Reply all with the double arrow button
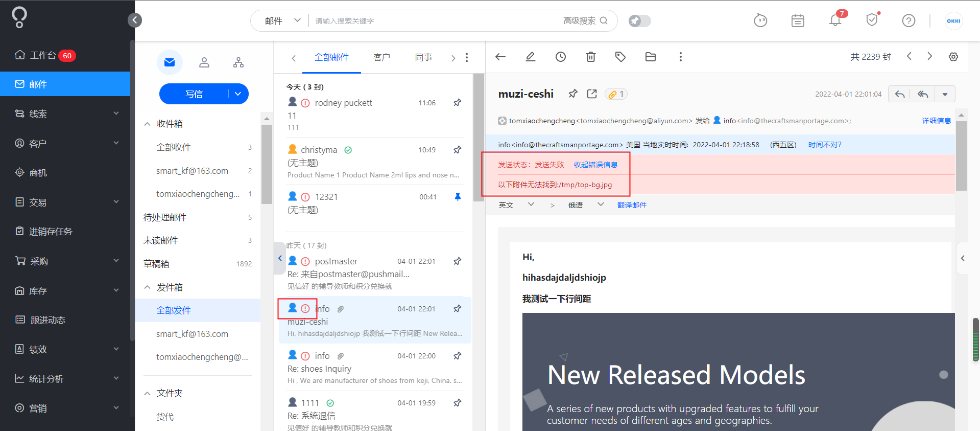 tap(923, 94)
